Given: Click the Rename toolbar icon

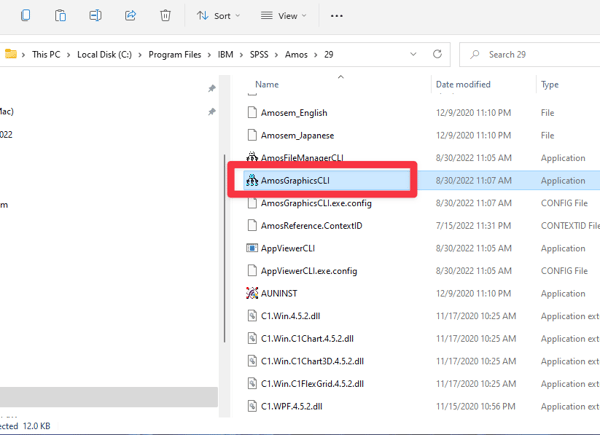Looking at the screenshot, I should (95, 16).
